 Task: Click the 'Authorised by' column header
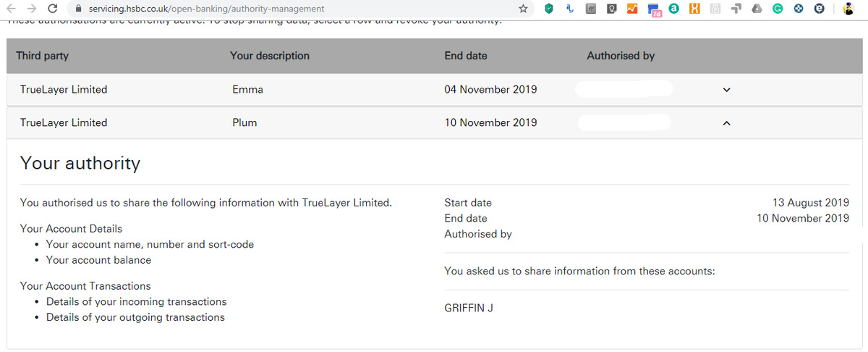click(621, 55)
